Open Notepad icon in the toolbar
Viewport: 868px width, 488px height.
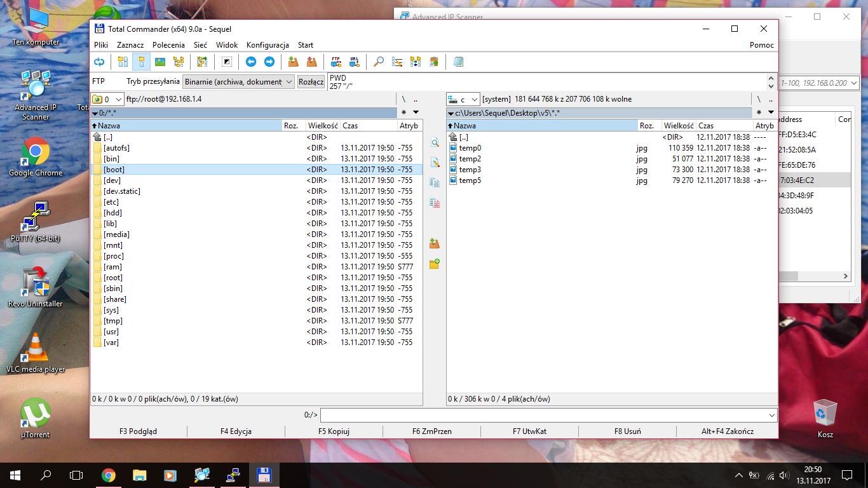[x=458, y=62]
